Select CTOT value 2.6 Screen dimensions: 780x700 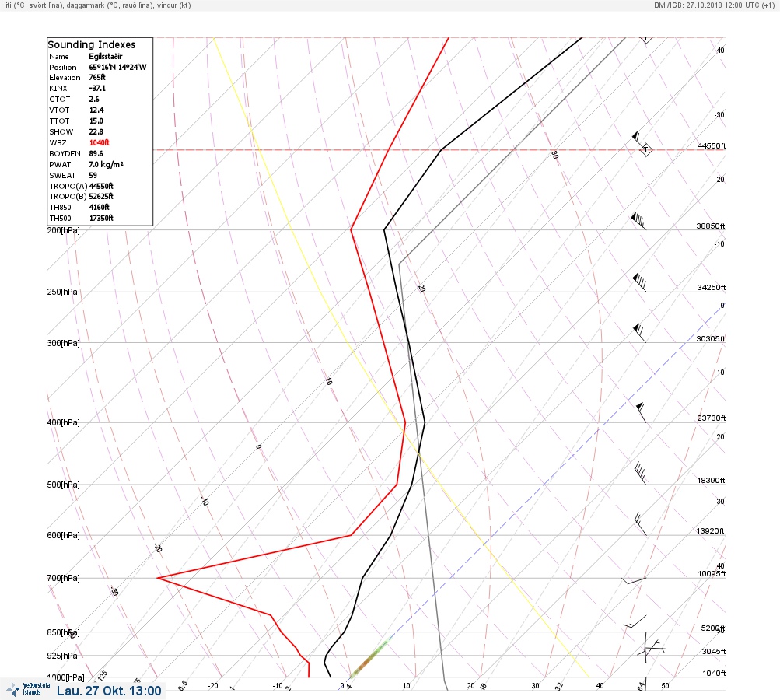point(94,99)
